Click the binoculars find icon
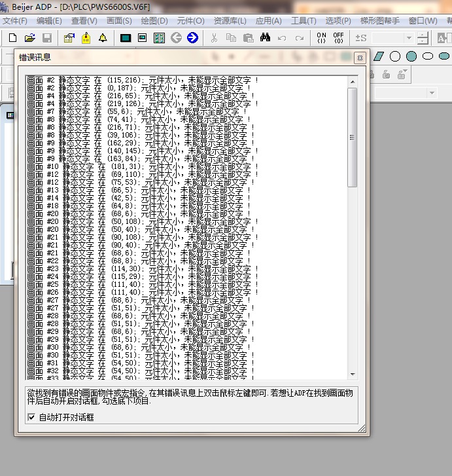452x476 pixels. [265, 38]
